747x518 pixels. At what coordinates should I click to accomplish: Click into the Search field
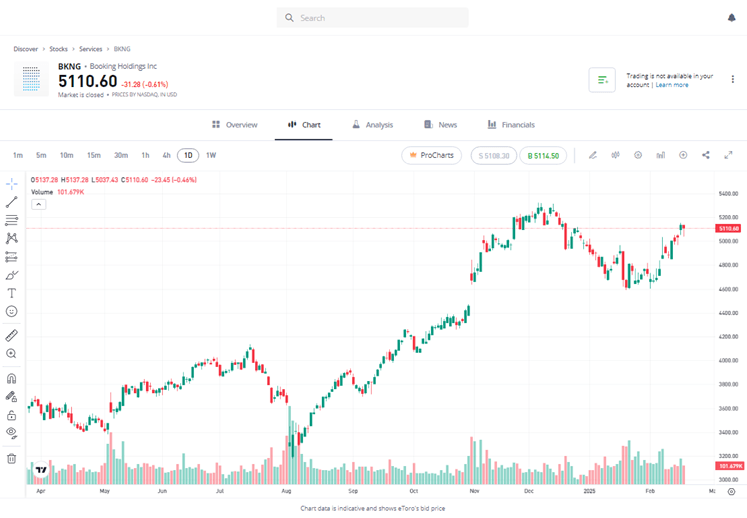[x=372, y=18]
